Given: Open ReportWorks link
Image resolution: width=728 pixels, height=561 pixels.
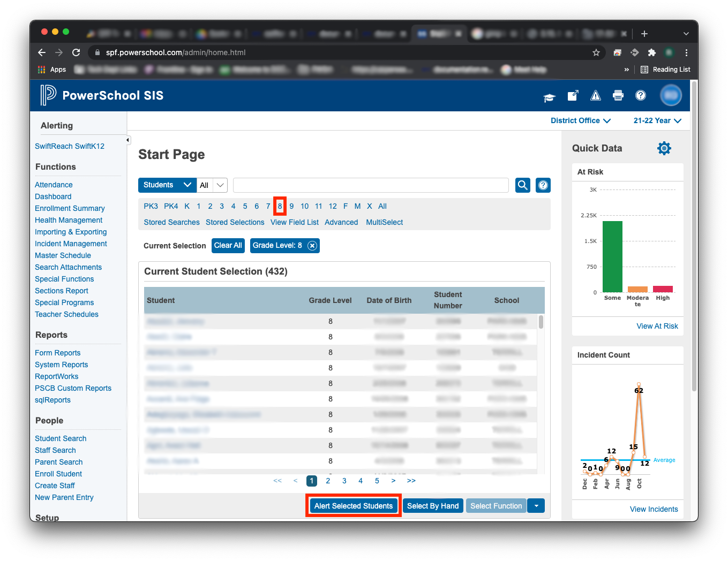Looking at the screenshot, I should point(56,376).
